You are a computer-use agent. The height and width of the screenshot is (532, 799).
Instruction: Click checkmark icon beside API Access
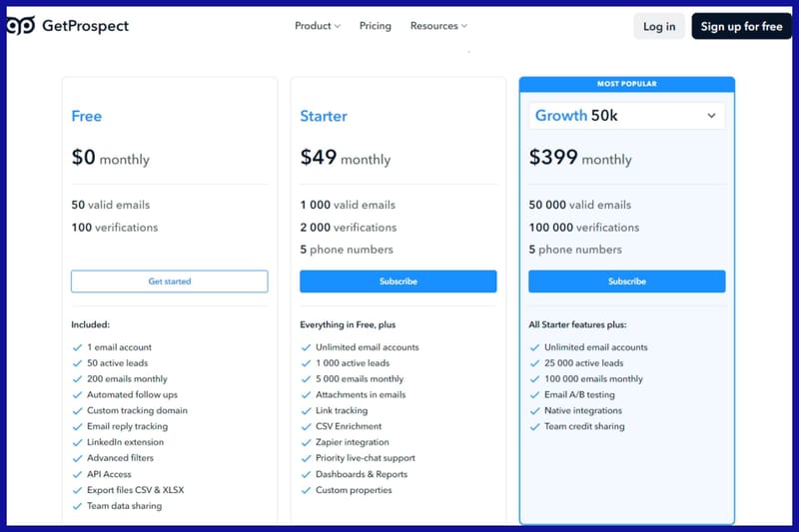[x=77, y=474]
